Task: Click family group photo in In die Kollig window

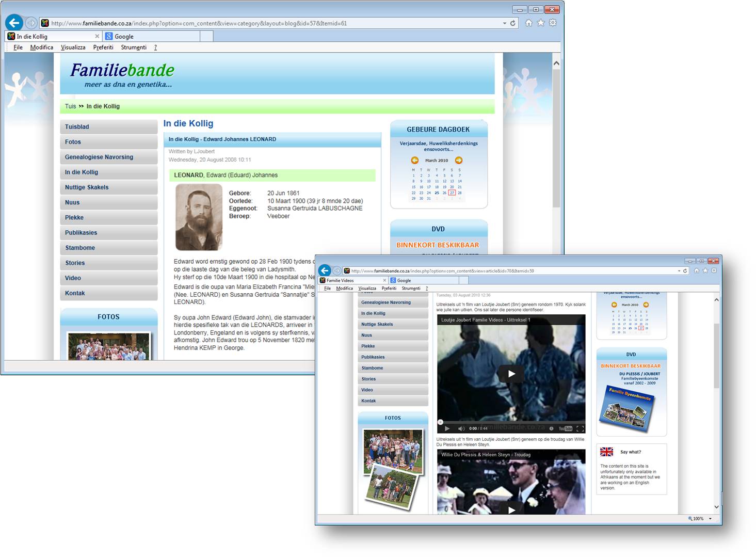Action: 109,346
